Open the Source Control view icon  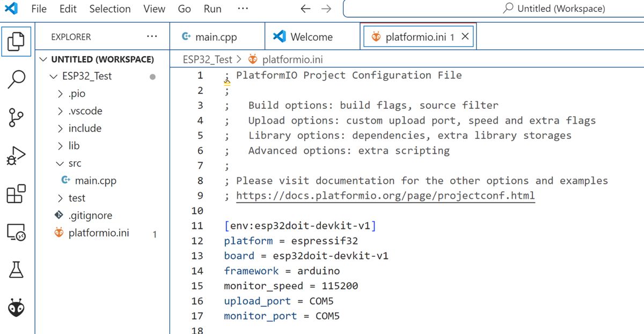[16, 117]
